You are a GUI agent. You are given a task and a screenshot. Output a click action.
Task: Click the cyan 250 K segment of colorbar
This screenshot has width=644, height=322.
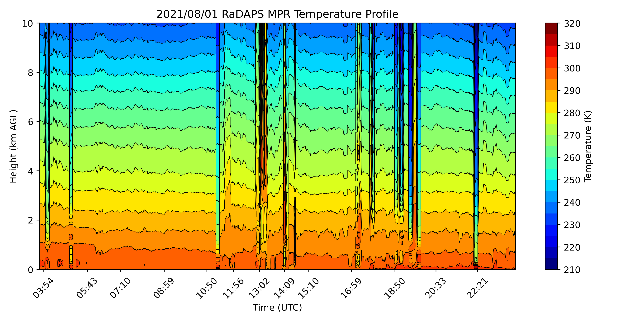pos(551,174)
